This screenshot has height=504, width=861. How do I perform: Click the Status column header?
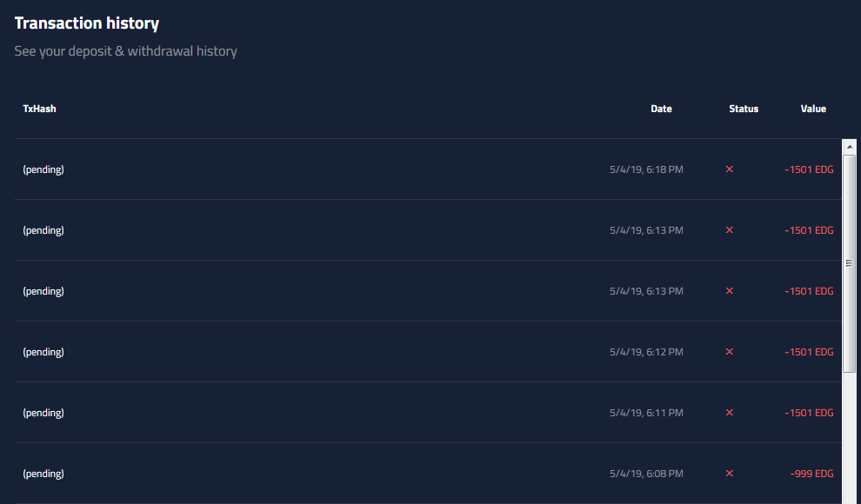point(744,109)
